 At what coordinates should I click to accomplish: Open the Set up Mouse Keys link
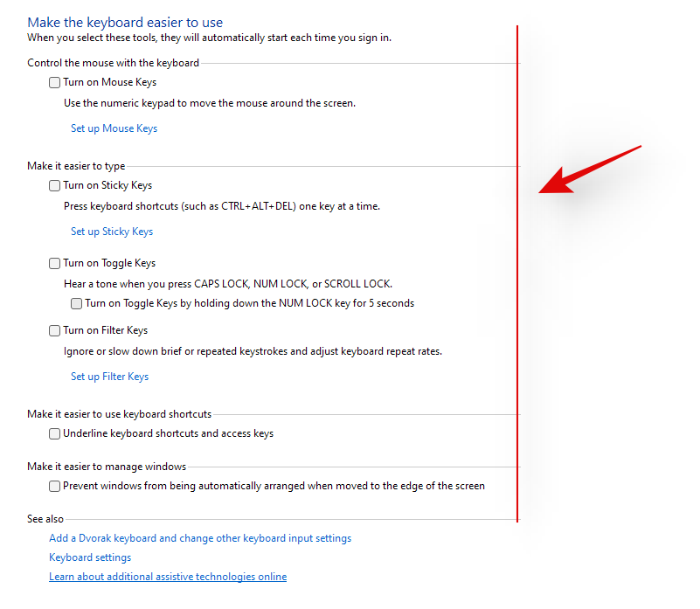(114, 128)
